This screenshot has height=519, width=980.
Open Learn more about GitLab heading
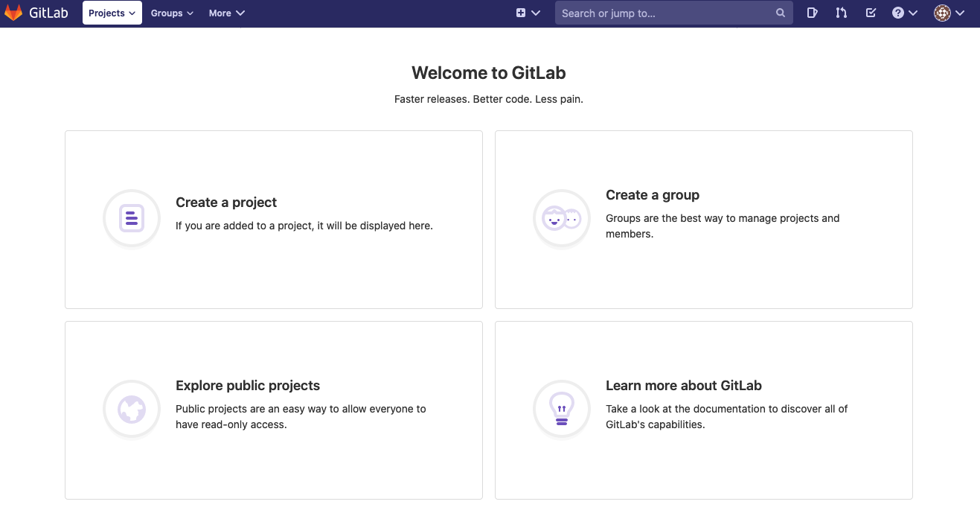[x=684, y=386]
